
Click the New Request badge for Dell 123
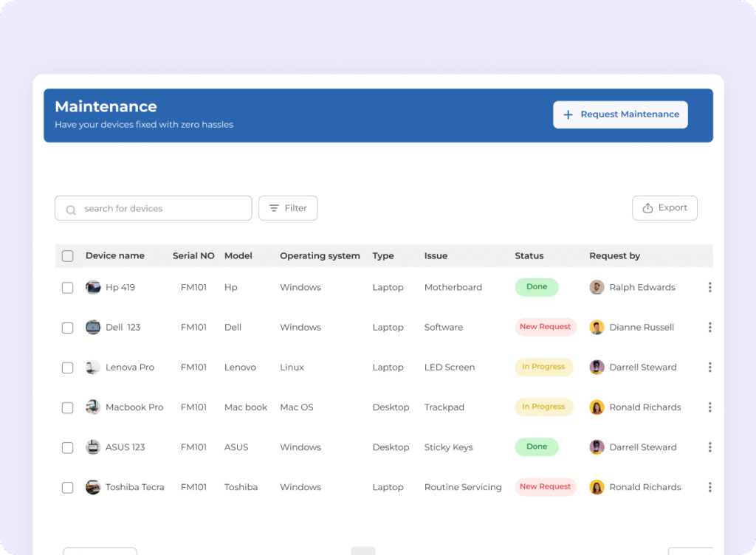click(x=545, y=327)
